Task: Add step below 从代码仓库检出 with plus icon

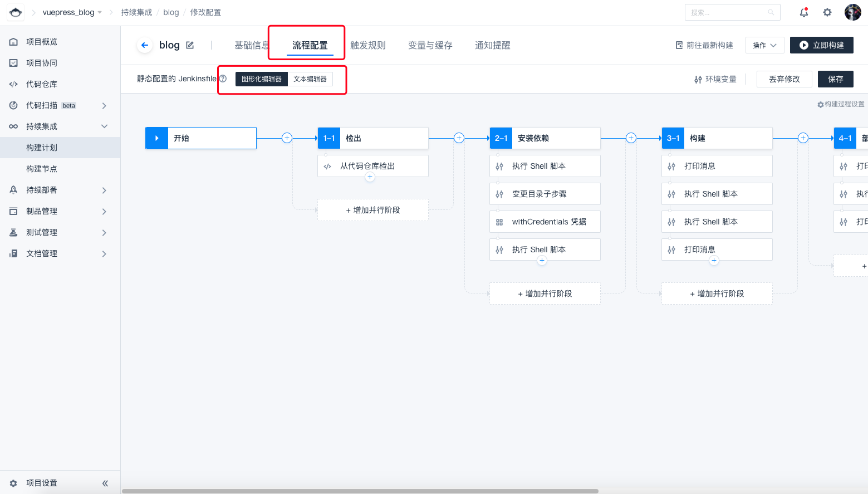Action: [x=370, y=177]
